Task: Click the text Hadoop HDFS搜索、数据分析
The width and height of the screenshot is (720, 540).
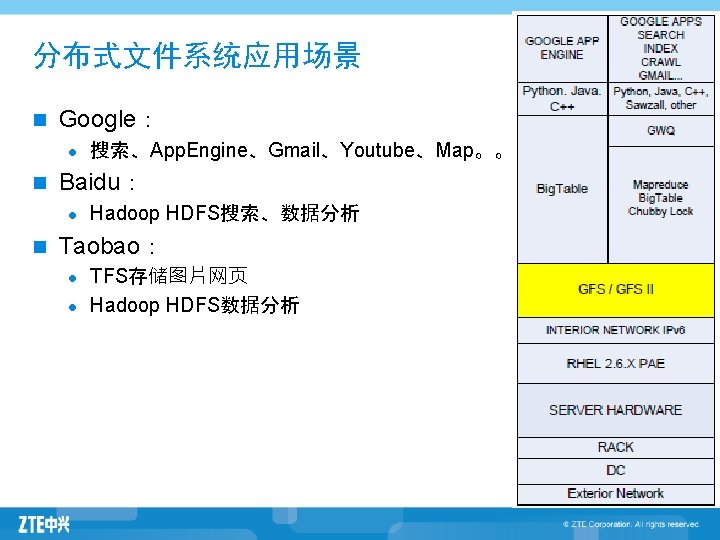Action: (225, 213)
